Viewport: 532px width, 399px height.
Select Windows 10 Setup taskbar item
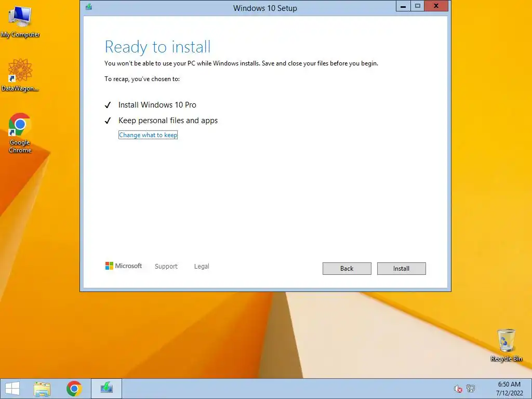pos(107,389)
